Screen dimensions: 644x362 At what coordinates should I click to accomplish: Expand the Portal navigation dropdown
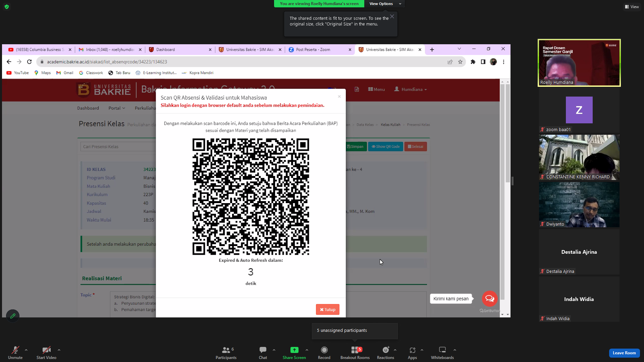[117, 108]
